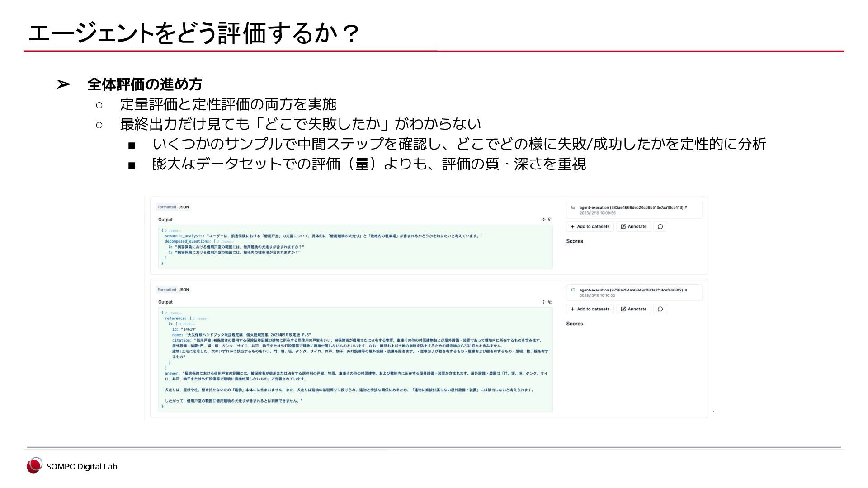This screenshot has width=868, height=488.
Task: Collapse root 2 Items object in second output
Action: tap(173, 313)
